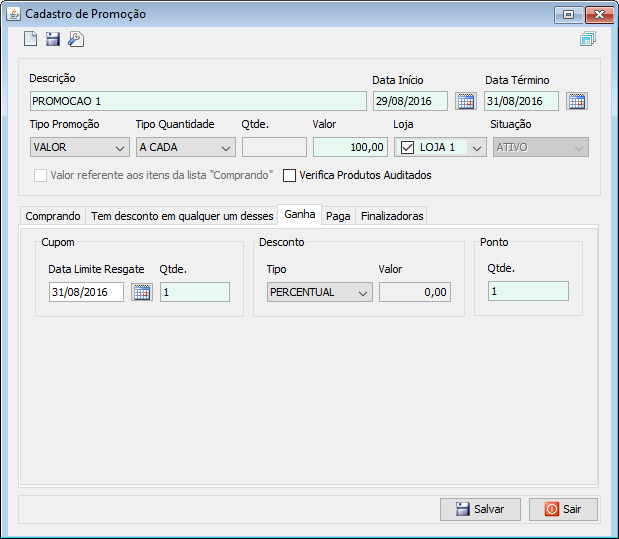Uncheck the LOJA 1 checkbox

click(406, 147)
